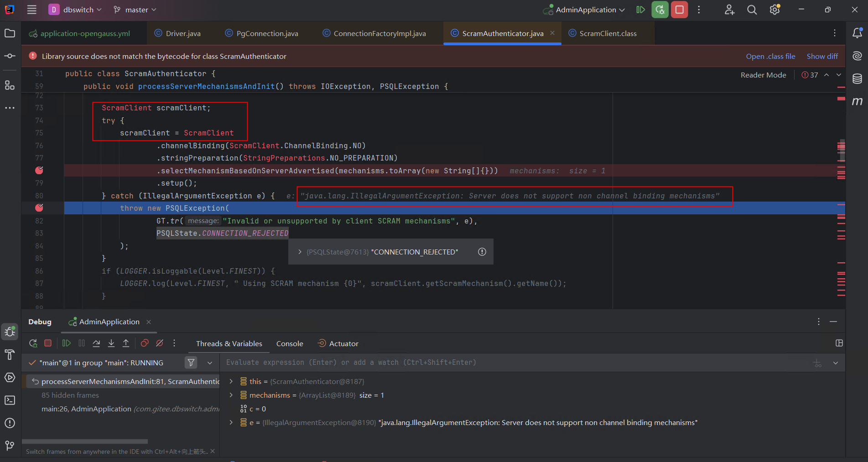This screenshot has height=462, width=868.
Task: Click the Open .class file link
Action: pos(770,56)
